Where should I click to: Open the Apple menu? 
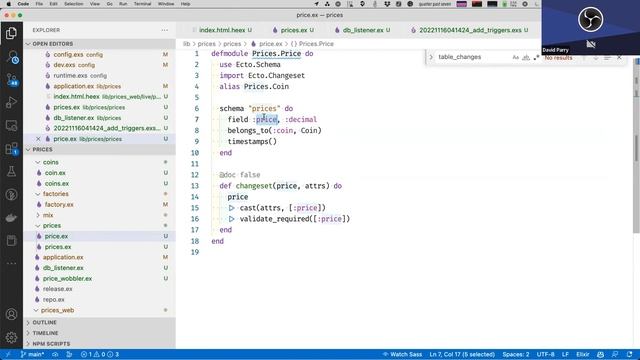coord(8,4)
